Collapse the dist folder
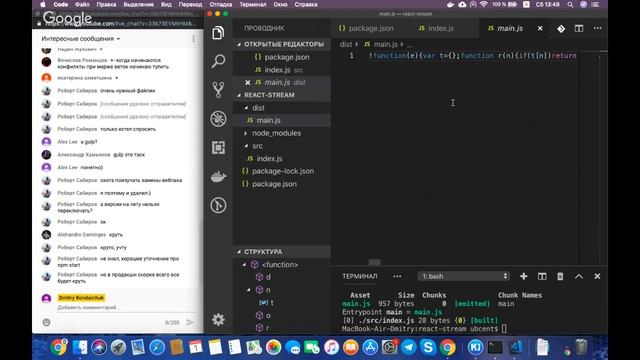The image size is (640, 360). pyautogui.click(x=246, y=108)
